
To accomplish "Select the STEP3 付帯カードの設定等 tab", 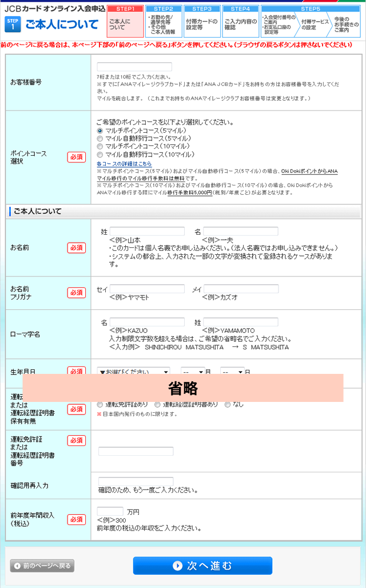I will pyautogui.click(x=202, y=21).
